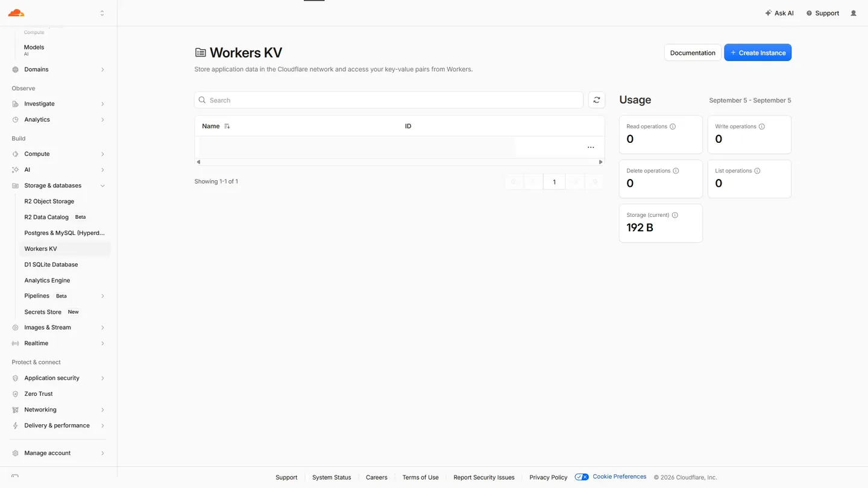Open the user profile icon
The image size is (868, 488).
(x=854, y=13)
